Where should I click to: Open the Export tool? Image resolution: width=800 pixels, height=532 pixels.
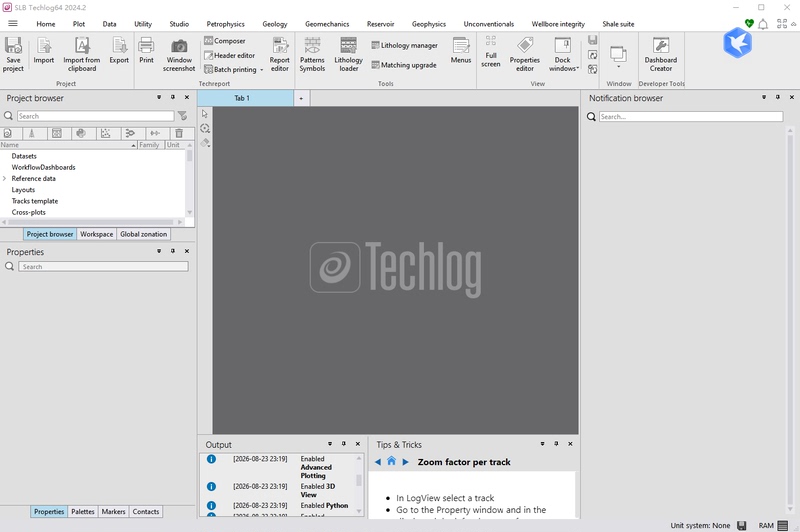coord(119,50)
